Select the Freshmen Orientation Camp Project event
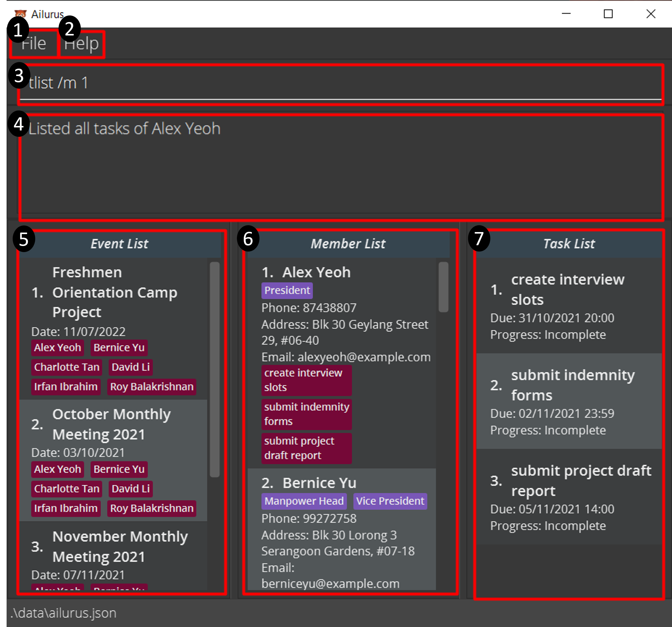 click(115, 292)
